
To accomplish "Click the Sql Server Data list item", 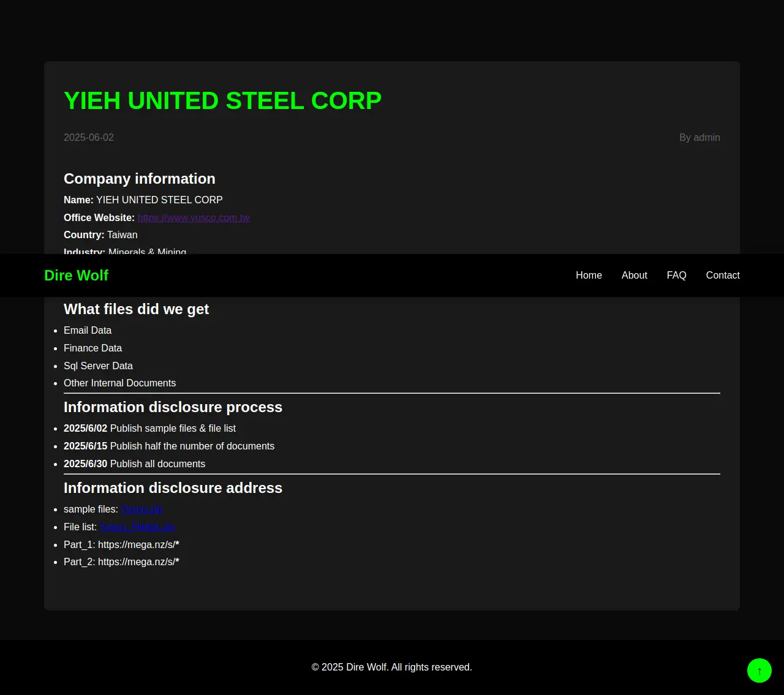I will click(x=98, y=366).
